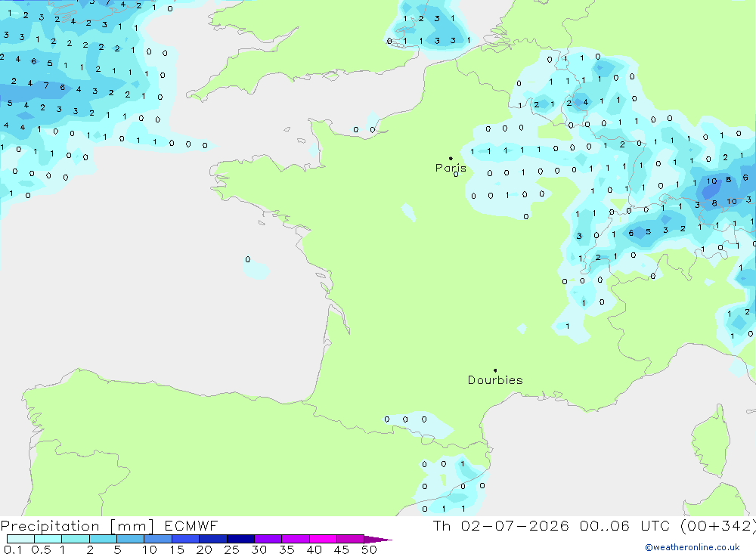Select the 35–40 mm legend swatch
The width and height of the screenshot is (756, 554).
pyautogui.click(x=296, y=539)
